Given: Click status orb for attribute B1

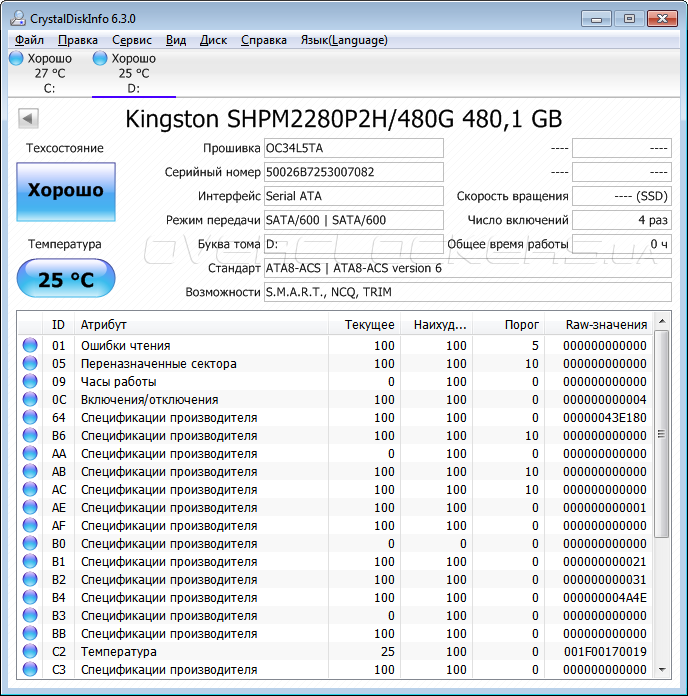Looking at the screenshot, I should tap(30, 561).
